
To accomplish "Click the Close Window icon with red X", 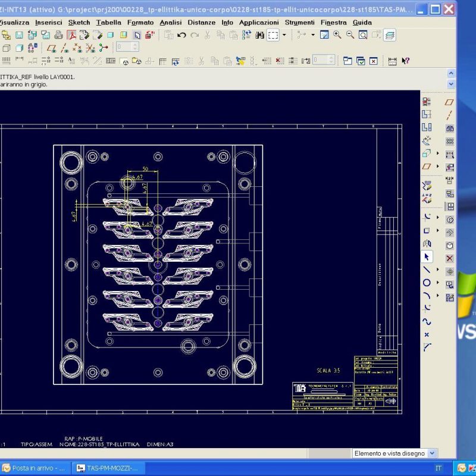I will (374, 61).
